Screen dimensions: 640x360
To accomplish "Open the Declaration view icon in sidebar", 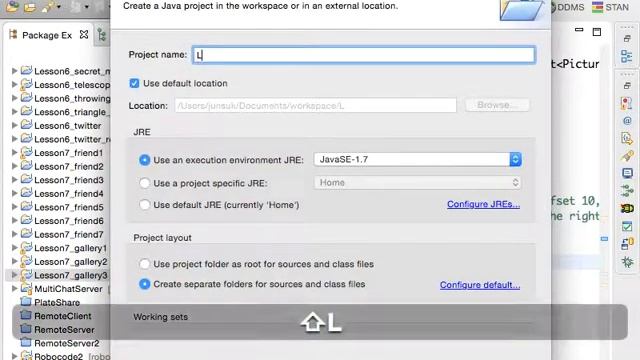I will pos(627,138).
